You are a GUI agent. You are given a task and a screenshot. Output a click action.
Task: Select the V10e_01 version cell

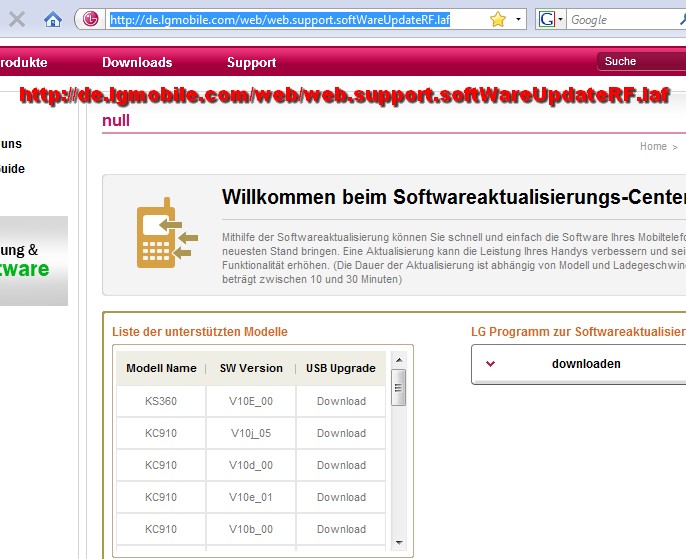[x=251, y=497]
